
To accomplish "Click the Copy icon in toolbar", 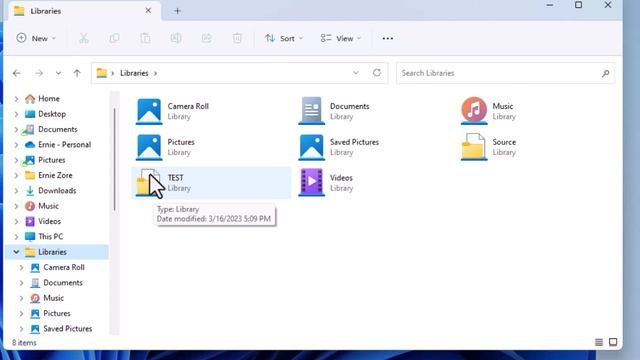I will 114,38.
